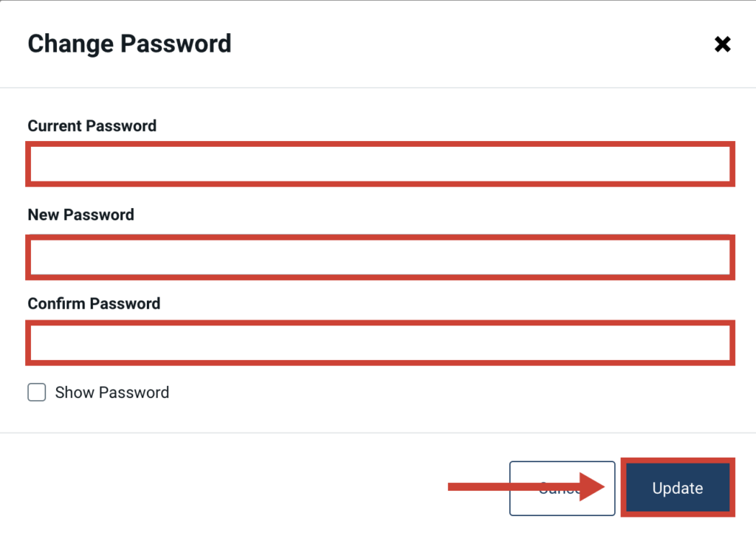756x555 pixels.
Task: Click the X icon in dialog header
Action: 722,44
